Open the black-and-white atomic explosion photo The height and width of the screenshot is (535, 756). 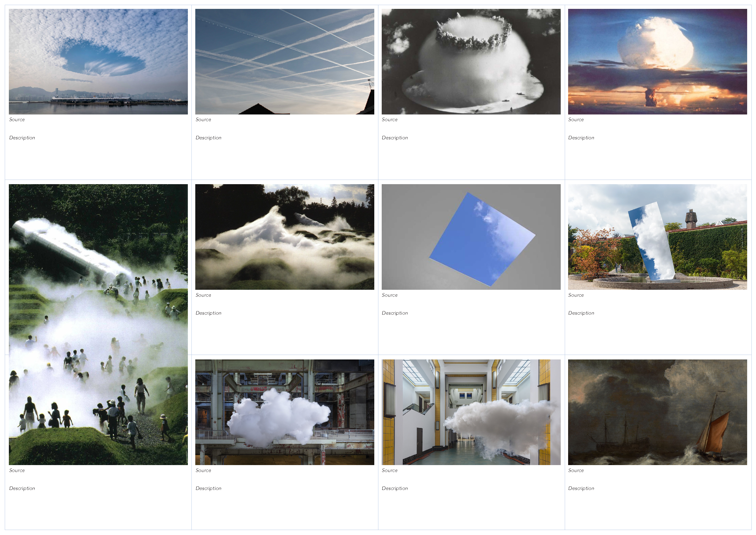click(x=471, y=62)
